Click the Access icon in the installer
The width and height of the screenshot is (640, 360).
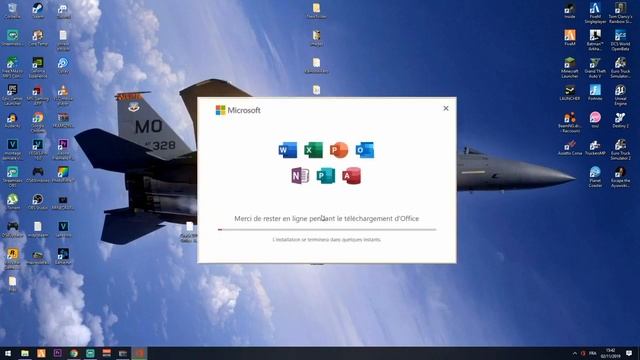pyautogui.click(x=351, y=176)
